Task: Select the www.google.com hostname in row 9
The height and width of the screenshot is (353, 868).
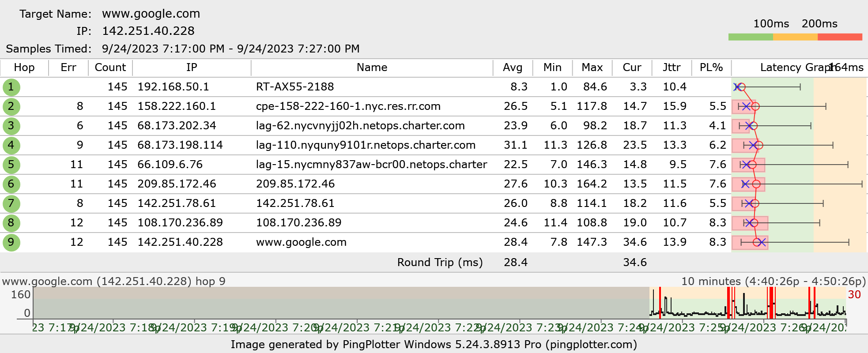Action: point(301,242)
